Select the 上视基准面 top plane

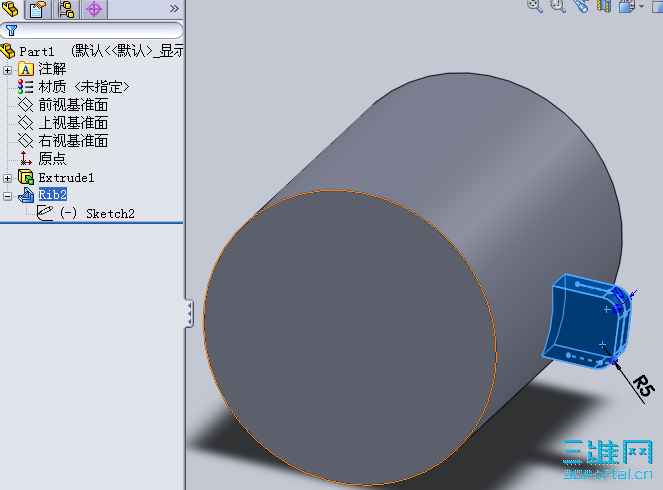63,123
